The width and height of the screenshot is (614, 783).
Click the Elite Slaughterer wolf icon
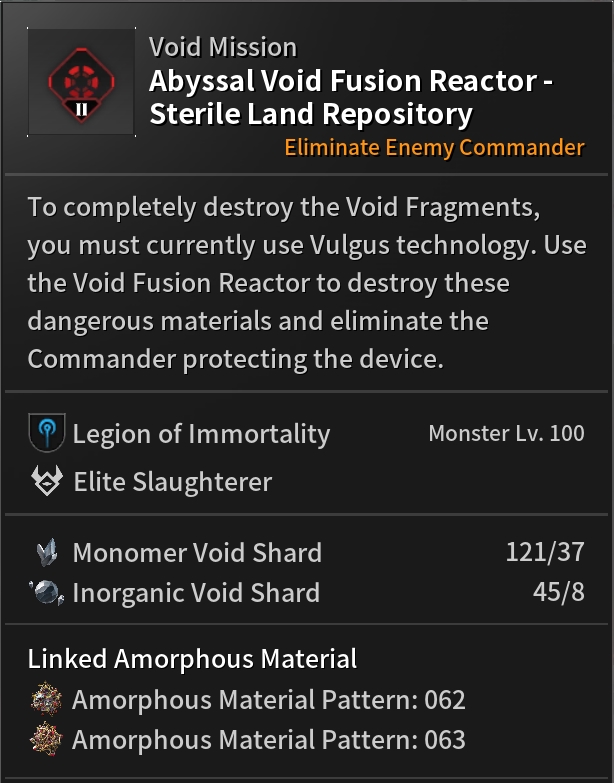tap(45, 482)
